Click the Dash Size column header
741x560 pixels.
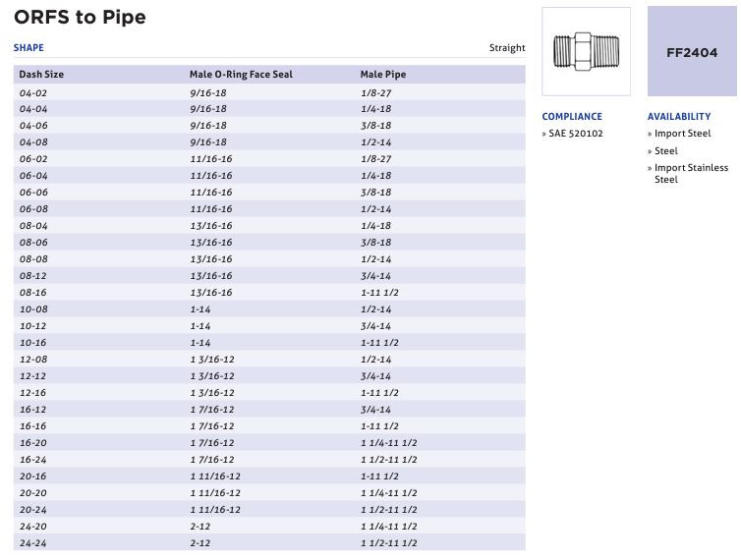coord(41,75)
